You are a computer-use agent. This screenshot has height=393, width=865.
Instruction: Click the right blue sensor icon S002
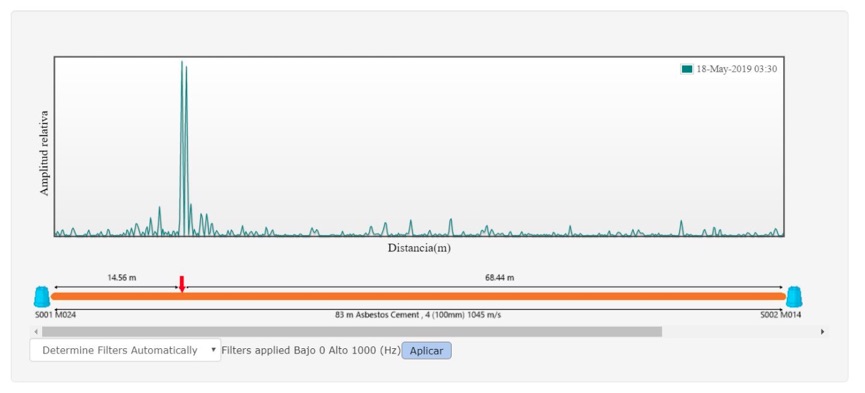794,297
